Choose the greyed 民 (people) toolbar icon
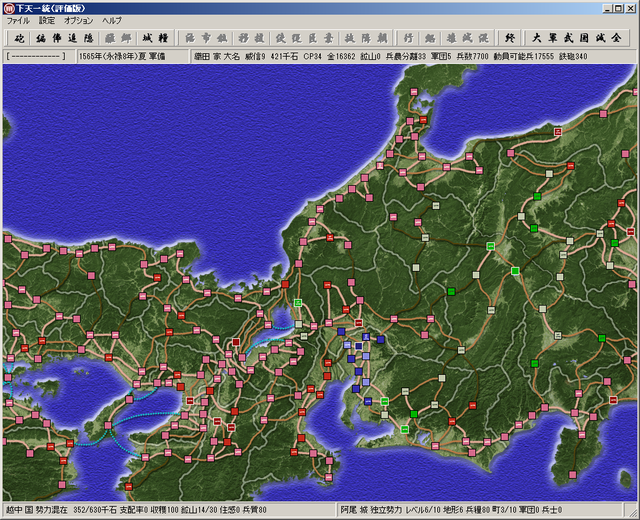This screenshot has width=640, height=520. [x=313, y=38]
